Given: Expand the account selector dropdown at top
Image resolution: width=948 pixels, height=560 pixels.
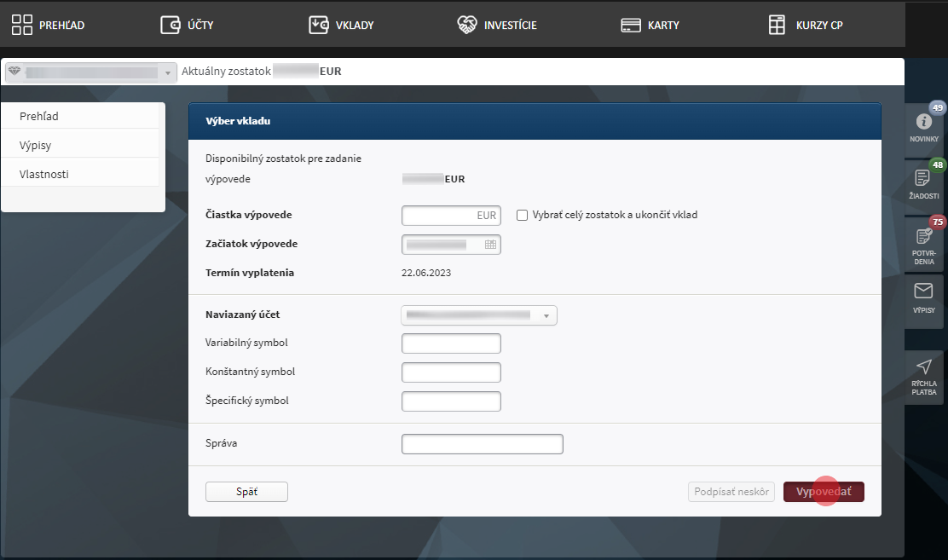Looking at the screenshot, I should tap(167, 72).
